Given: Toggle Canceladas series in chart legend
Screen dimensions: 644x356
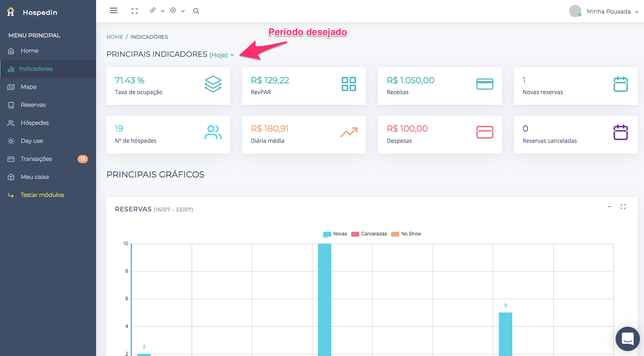Looking at the screenshot, I should pyautogui.click(x=369, y=234).
